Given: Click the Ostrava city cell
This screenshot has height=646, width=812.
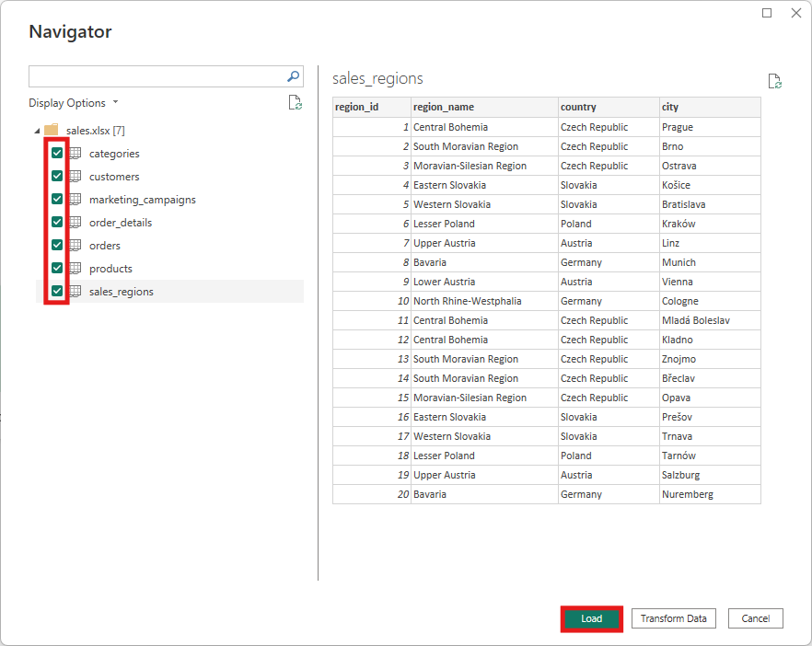Looking at the screenshot, I should tap(710, 166).
